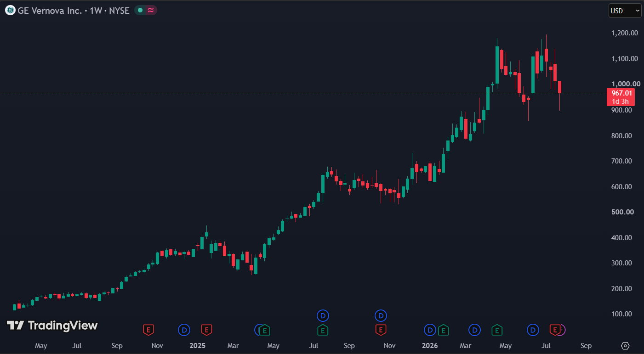Open the green earnings marker for April 2025
The width and height of the screenshot is (644, 354).
tap(265, 329)
